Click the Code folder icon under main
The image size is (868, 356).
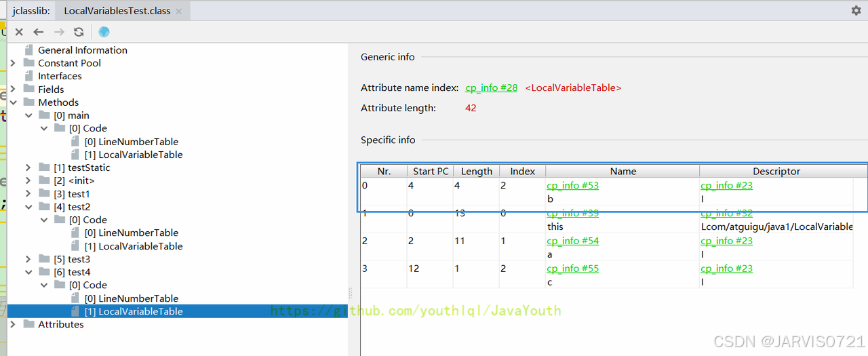60,128
